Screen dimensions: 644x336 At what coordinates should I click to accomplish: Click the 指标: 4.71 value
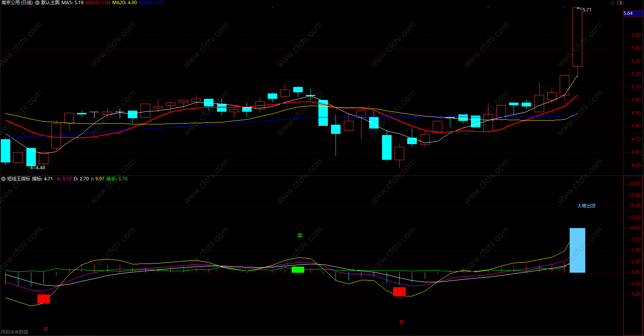(x=42, y=179)
